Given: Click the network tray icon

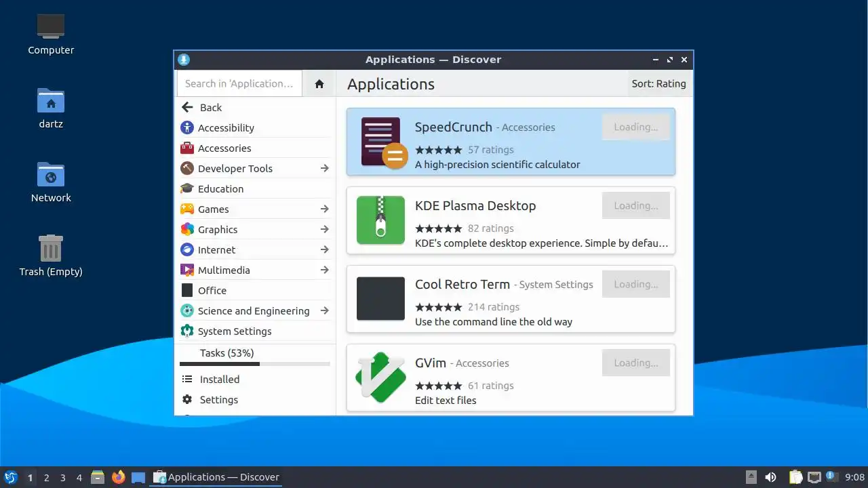Looking at the screenshot, I should coord(814,477).
